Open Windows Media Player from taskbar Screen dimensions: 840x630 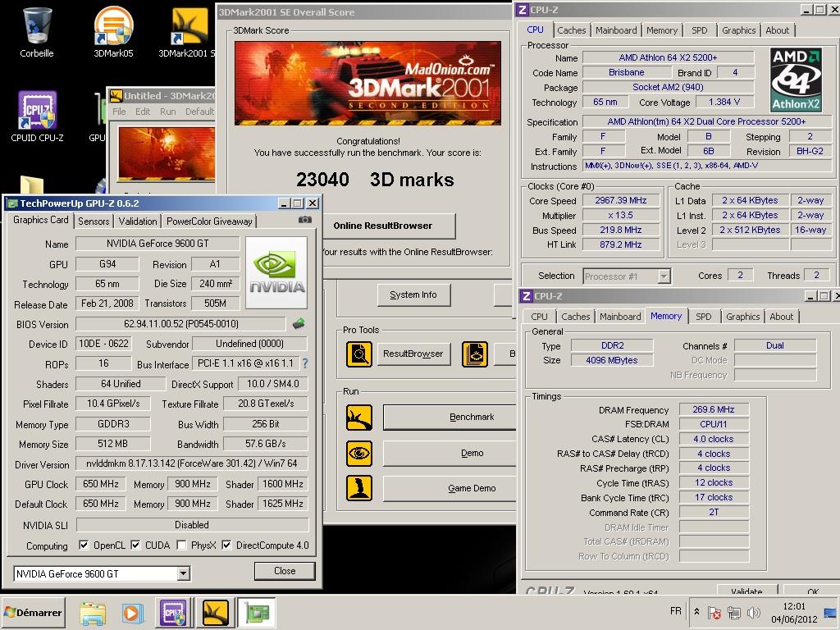pos(131,613)
